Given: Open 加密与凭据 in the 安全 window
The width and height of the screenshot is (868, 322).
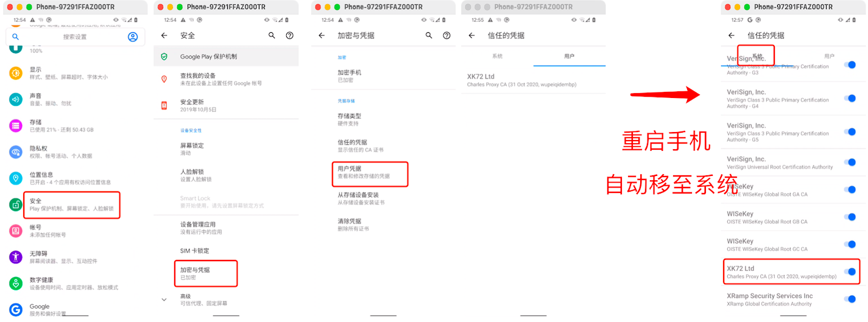Looking at the screenshot, I should click(x=226, y=273).
